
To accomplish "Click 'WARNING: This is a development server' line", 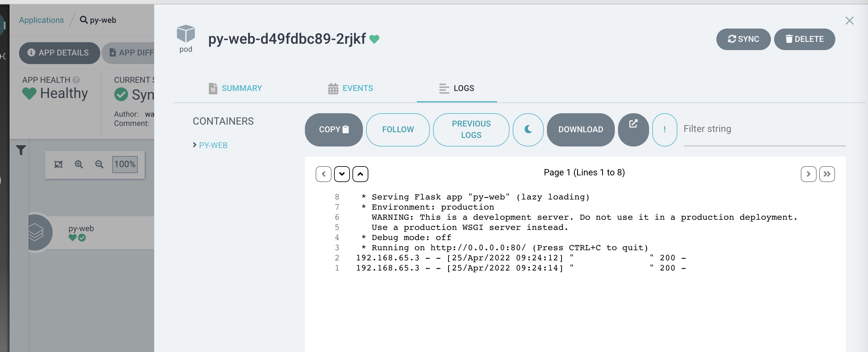I will [x=584, y=217].
